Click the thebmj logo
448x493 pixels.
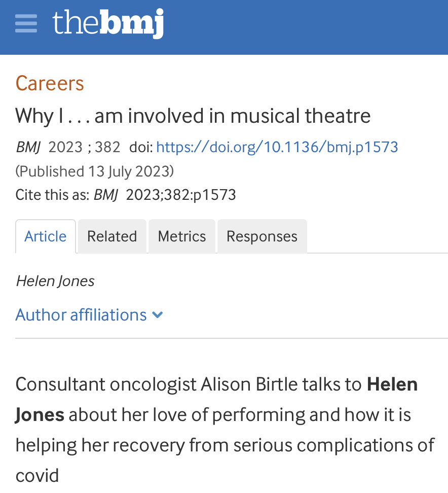108,23
